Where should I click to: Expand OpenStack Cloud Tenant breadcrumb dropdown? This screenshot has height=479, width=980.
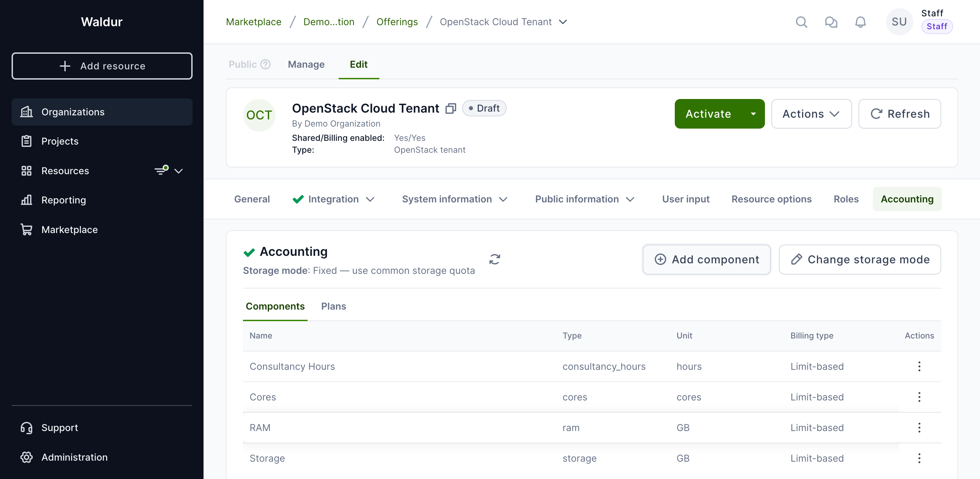click(563, 22)
